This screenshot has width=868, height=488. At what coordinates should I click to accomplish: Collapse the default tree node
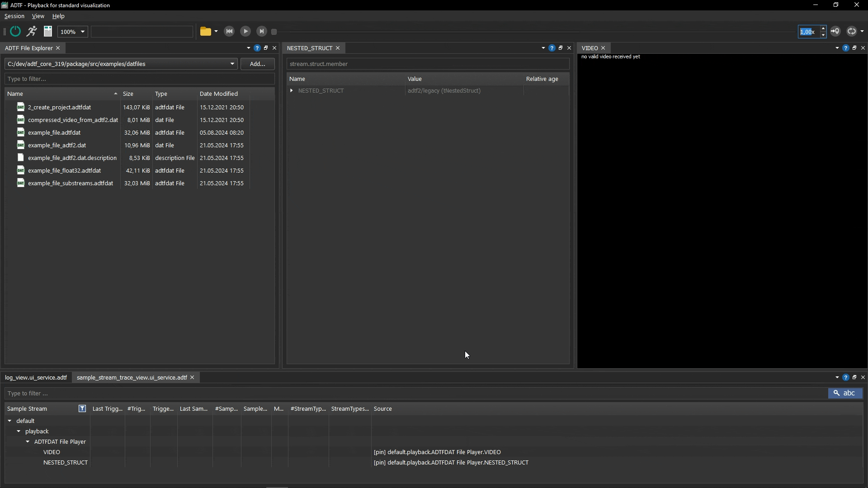pos(9,421)
